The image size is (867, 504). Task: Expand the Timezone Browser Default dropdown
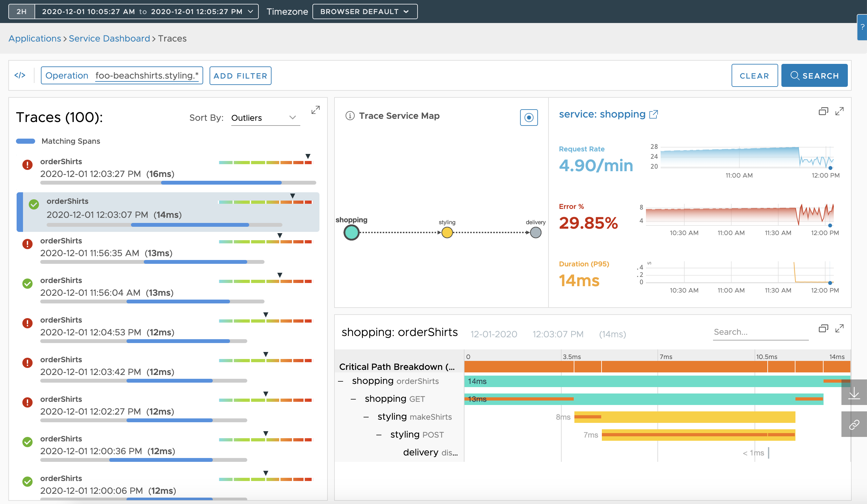pos(365,11)
